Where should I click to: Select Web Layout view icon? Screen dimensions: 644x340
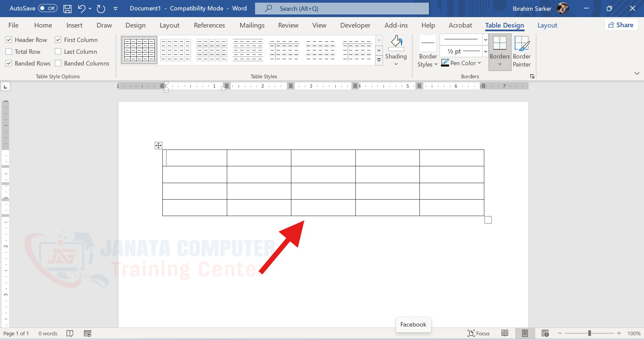(x=545, y=333)
